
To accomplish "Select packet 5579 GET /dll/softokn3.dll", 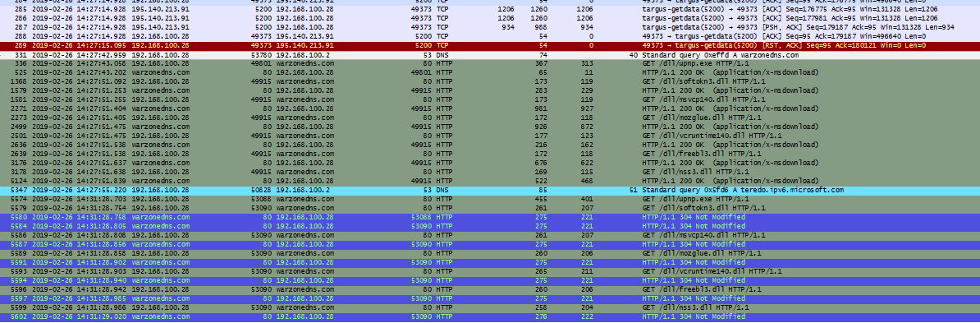I will coord(490,208).
